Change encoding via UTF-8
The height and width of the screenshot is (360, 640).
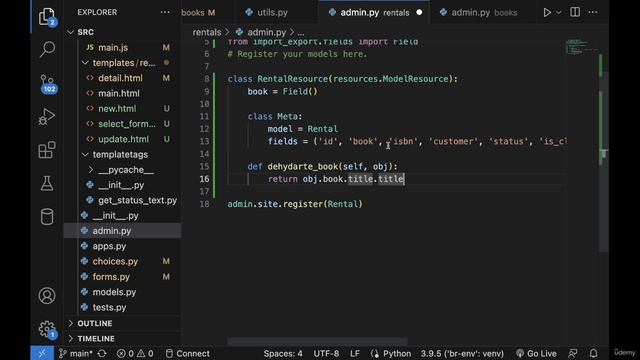coord(326,353)
